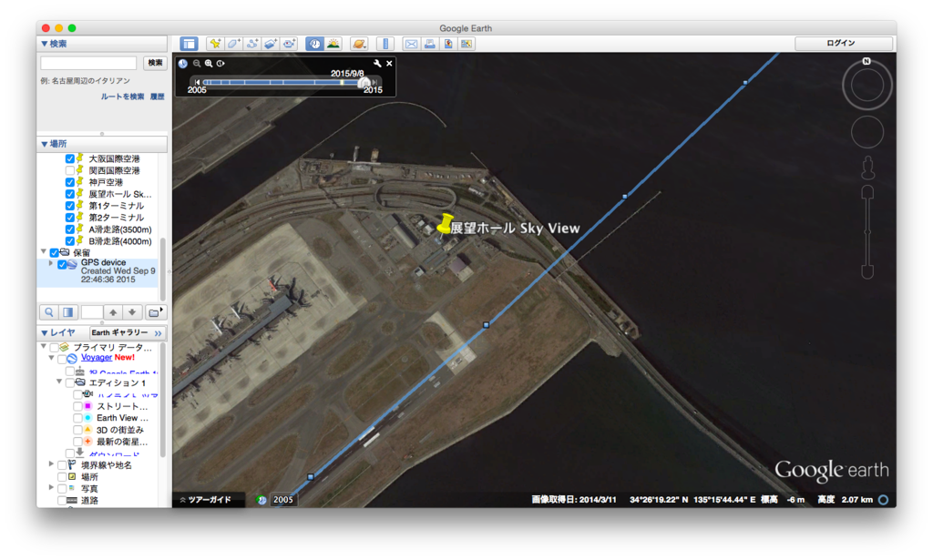Collapse the プライマリ データ tree node

[x=44, y=346]
